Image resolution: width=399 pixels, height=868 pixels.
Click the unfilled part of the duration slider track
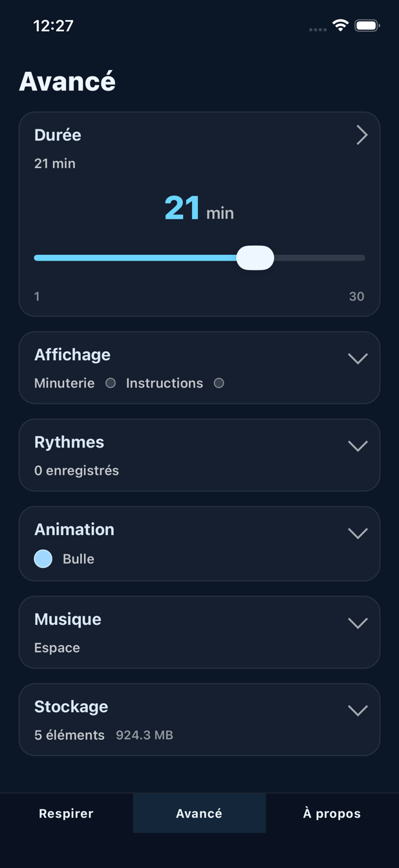(320, 257)
